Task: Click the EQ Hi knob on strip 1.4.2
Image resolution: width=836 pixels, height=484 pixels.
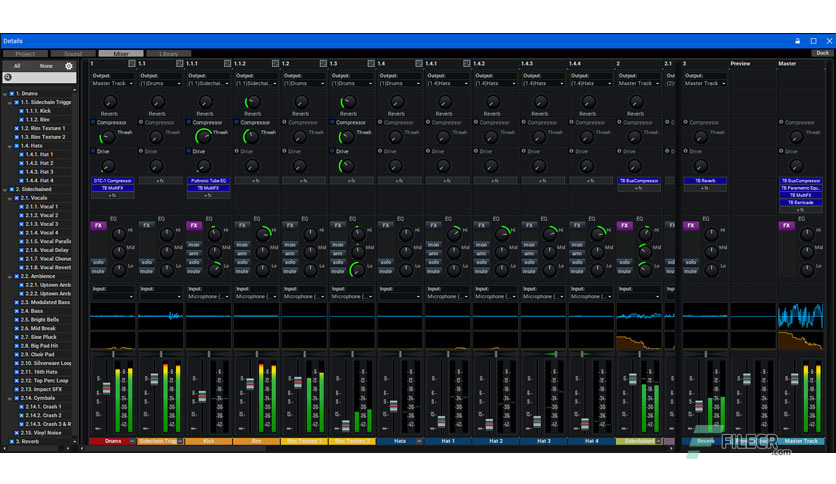Action: tap(502, 233)
